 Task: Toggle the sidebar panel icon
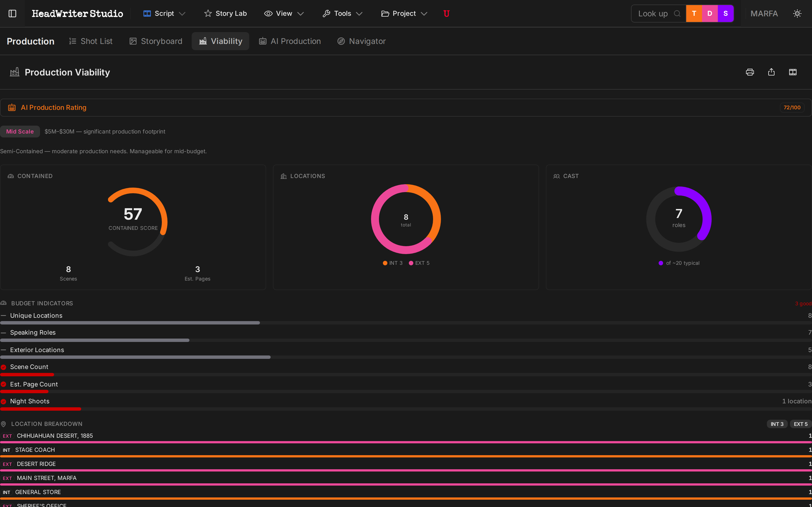pyautogui.click(x=12, y=14)
